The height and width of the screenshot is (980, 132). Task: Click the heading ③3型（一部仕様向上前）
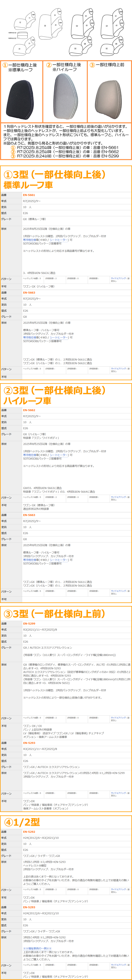click(x=54, y=614)
